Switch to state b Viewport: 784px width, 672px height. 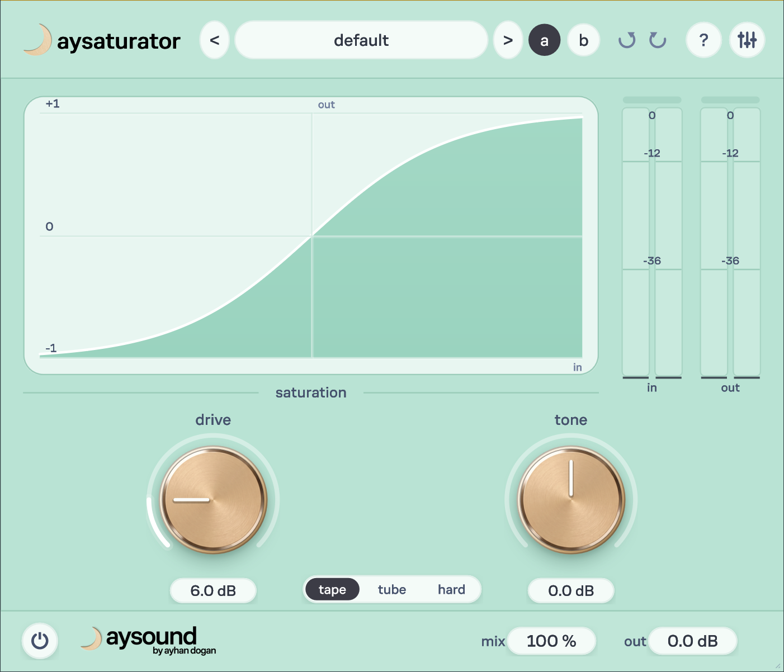click(584, 40)
